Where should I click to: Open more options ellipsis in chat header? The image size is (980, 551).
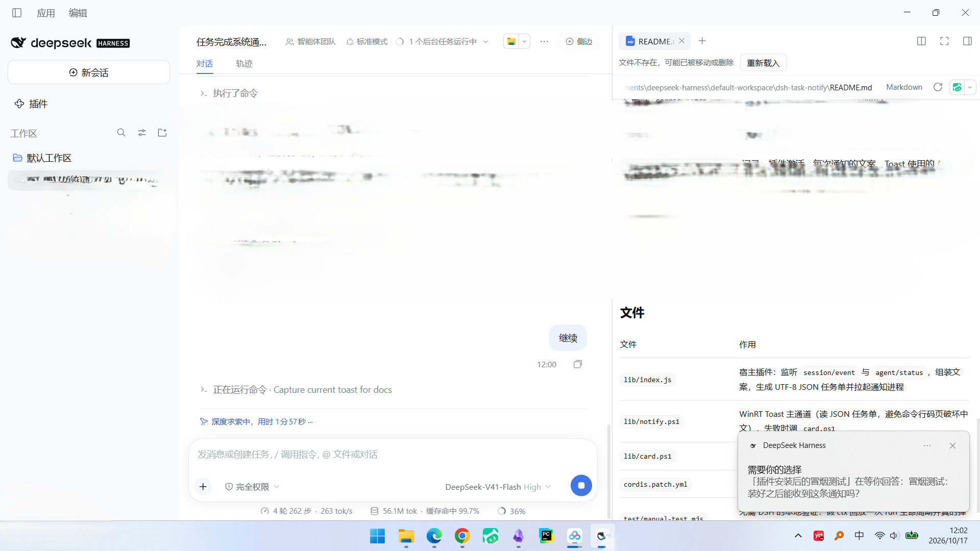544,41
